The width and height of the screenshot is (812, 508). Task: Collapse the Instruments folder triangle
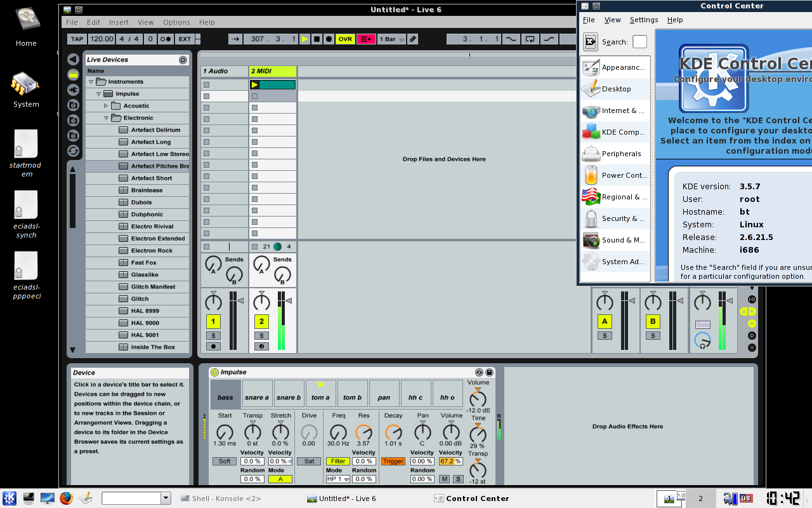91,82
